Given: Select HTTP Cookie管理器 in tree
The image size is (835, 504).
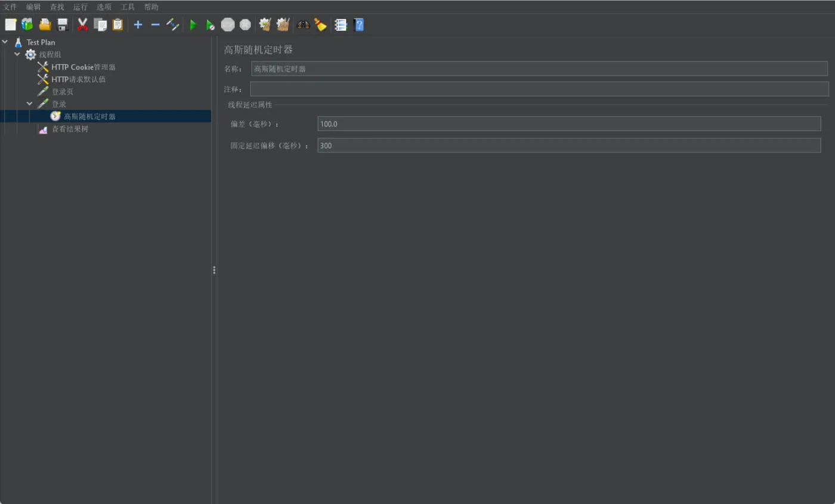Looking at the screenshot, I should point(83,67).
